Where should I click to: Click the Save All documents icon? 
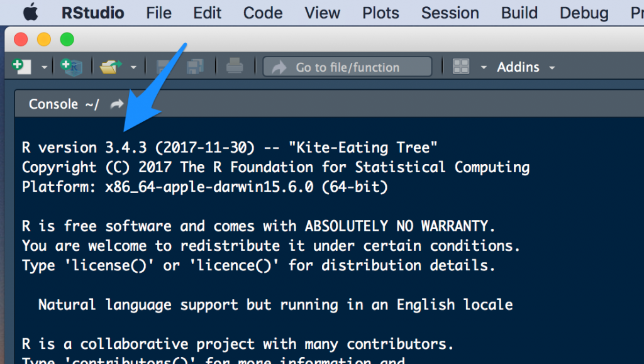pos(195,67)
